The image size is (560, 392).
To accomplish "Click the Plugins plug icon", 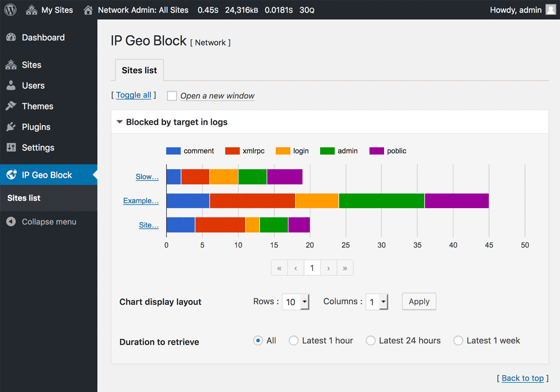I will coord(11,127).
